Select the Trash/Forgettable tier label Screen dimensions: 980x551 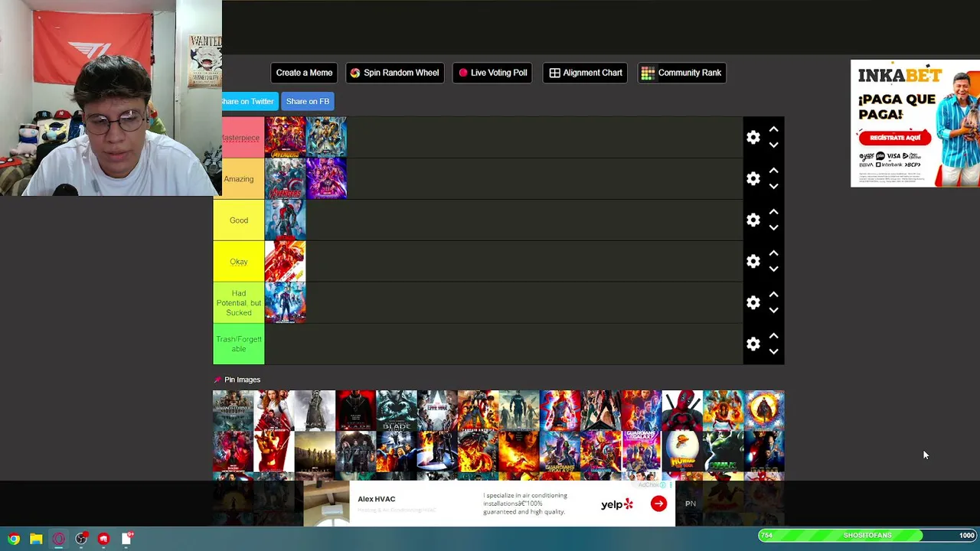pyautogui.click(x=239, y=344)
